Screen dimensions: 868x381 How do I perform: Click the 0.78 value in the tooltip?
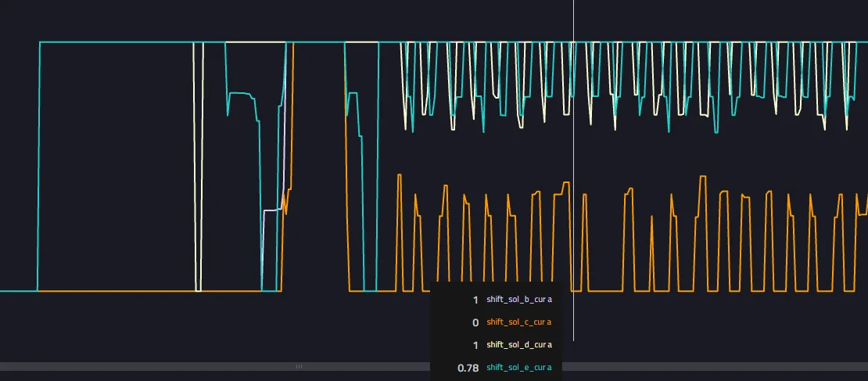(x=468, y=368)
